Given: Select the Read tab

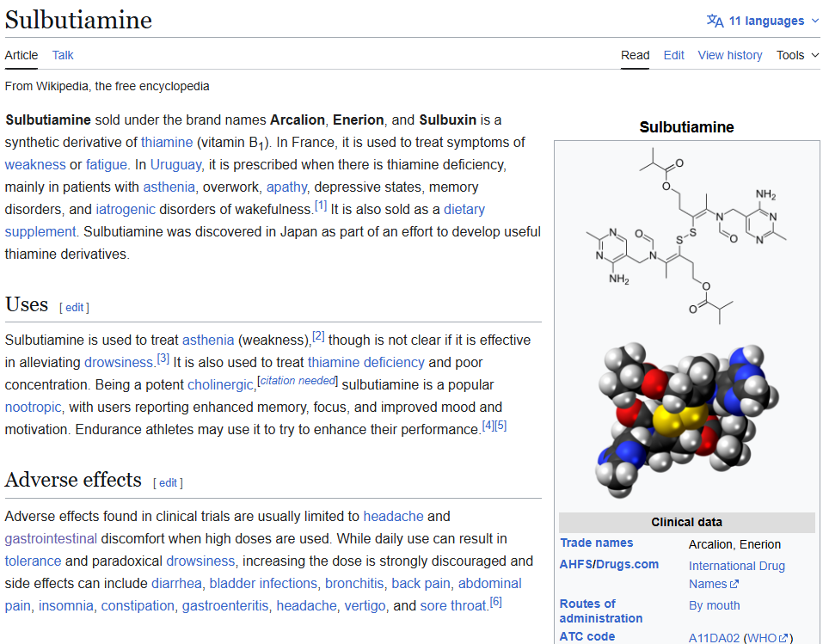Looking at the screenshot, I should (x=636, y=55).
